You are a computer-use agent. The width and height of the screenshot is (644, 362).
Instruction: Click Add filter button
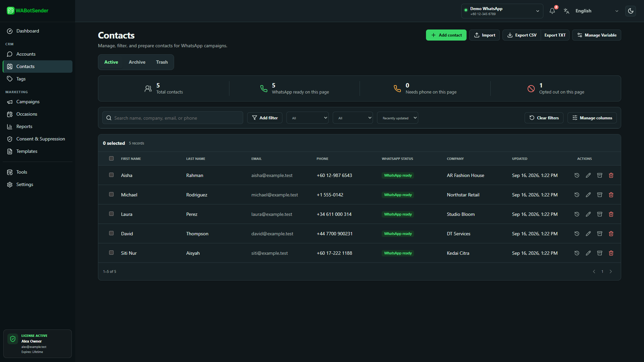(265, 118)
